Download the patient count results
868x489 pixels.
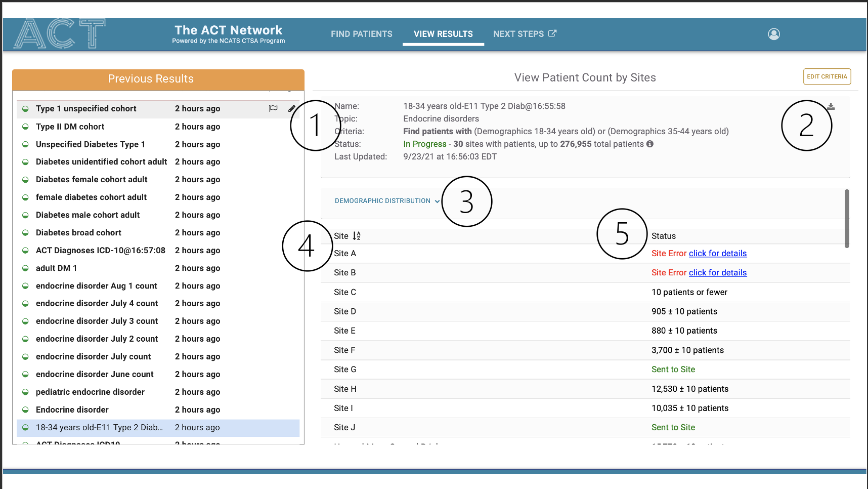831,106
